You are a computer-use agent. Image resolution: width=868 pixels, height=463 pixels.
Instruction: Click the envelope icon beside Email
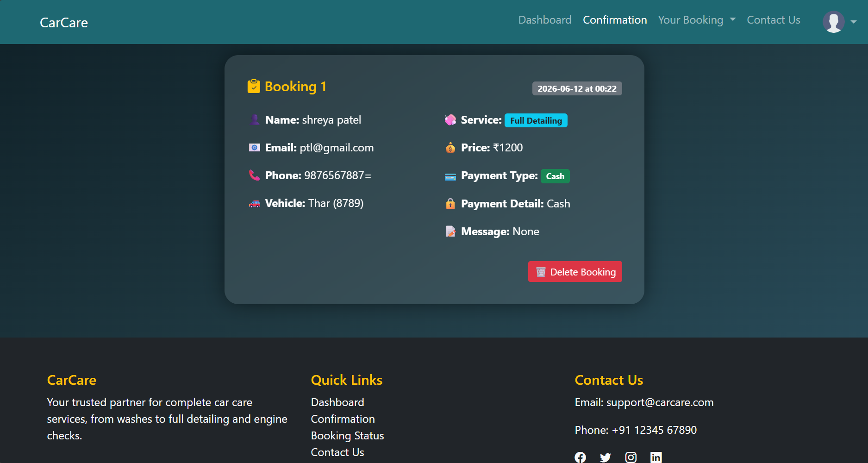tap(255, 148)
